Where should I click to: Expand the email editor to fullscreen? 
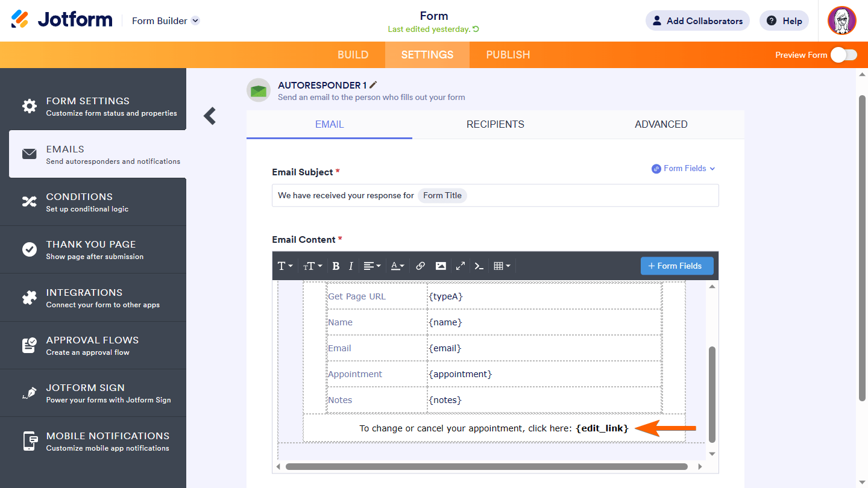(461, 266)
